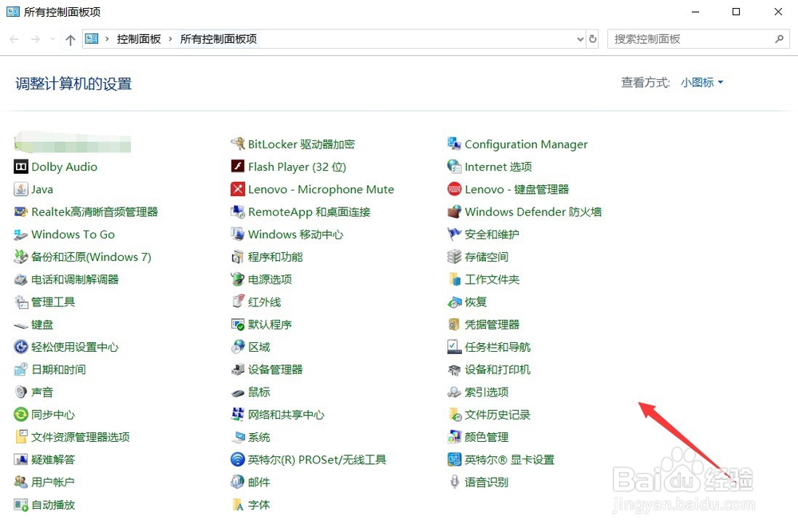The width and height of the screenshot is (798, 532).
Task: Open 邮件 link
Action: (259, 483)
